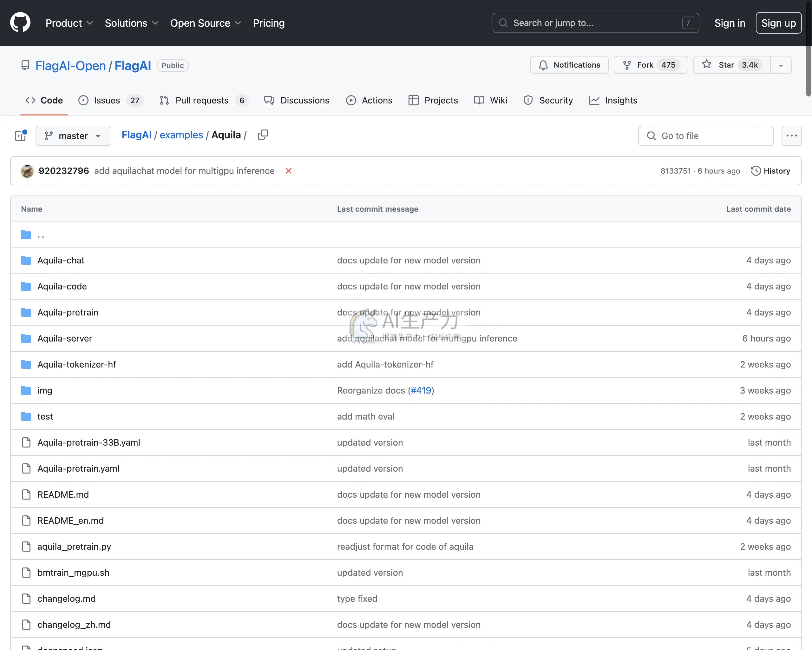Open the FlagAI repository name link

tap(133, 66)
